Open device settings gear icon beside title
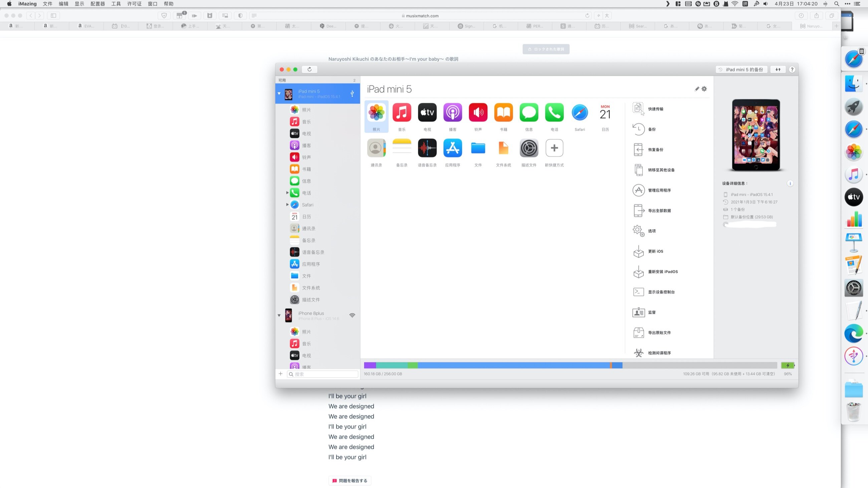The height and width of the screenshot is (488, 868). (704, 89)
